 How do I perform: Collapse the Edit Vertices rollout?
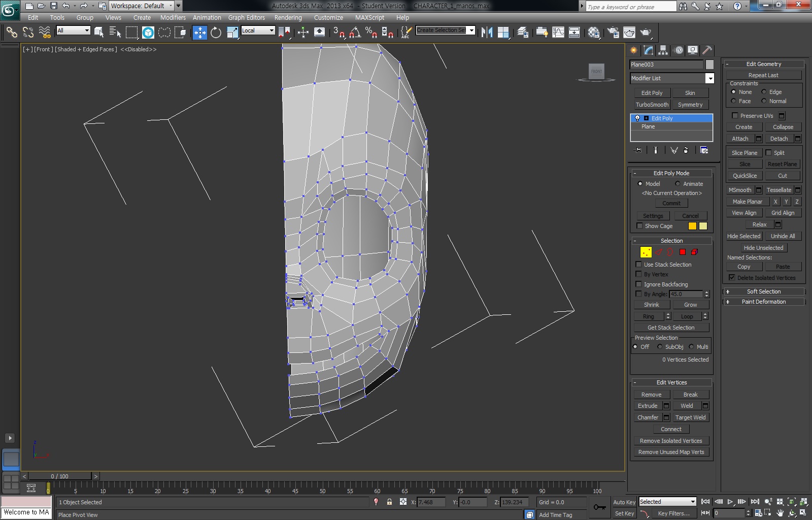(x=671, y=382)
